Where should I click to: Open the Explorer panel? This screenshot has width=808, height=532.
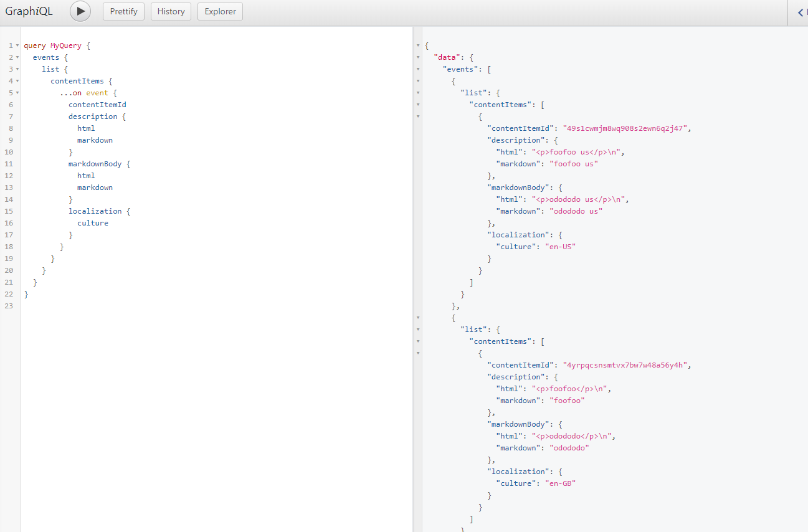pos(219,11)
